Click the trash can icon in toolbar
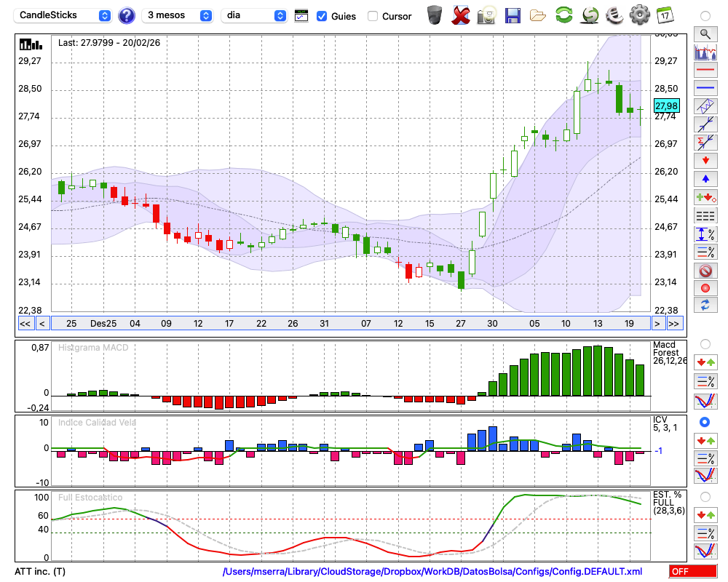The width and height of the screenshot is (728, 582). click(x=435, y=15)
